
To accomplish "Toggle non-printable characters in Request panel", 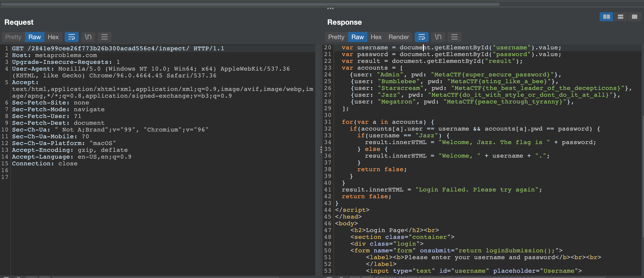I will point(88,37).
